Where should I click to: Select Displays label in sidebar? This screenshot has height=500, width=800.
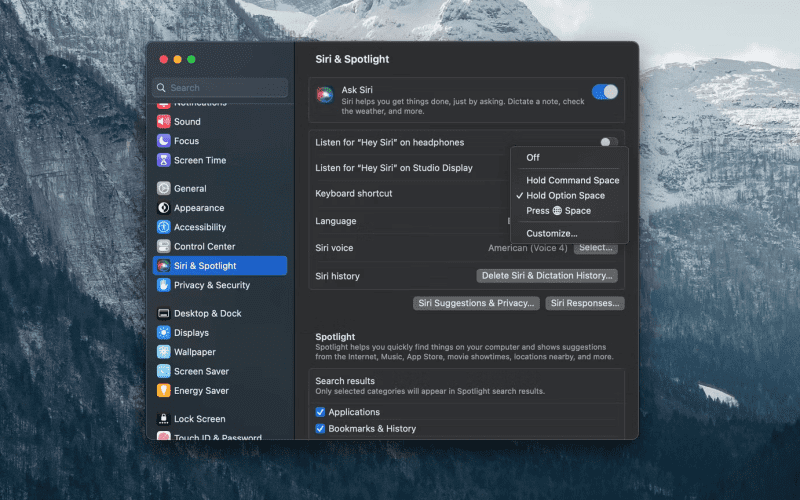click(191, 333)
